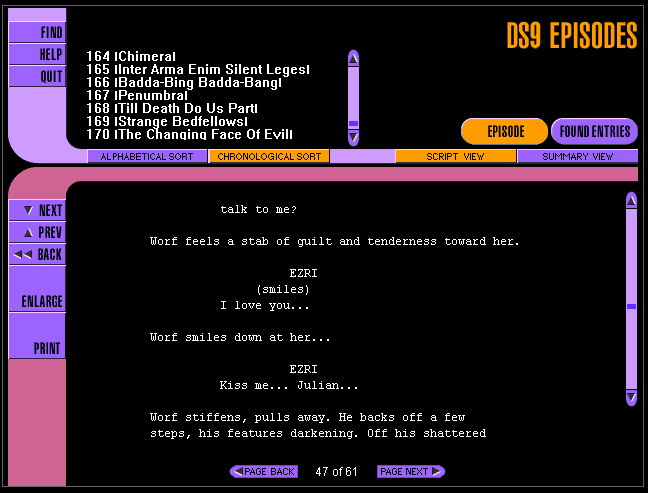Click ENLARGE to expand script view

[x=37, y=289]
